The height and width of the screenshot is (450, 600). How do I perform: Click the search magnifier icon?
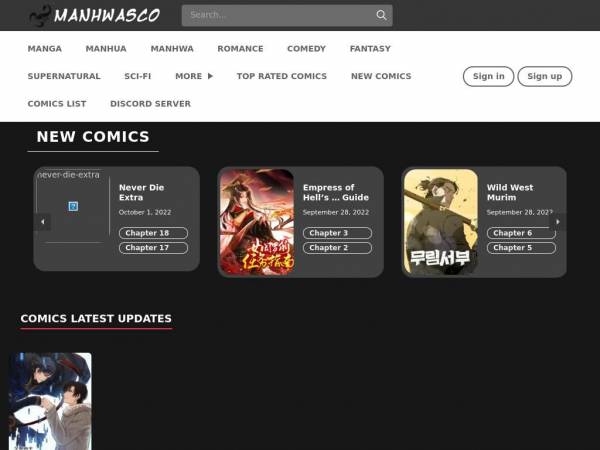coord(381,15)
